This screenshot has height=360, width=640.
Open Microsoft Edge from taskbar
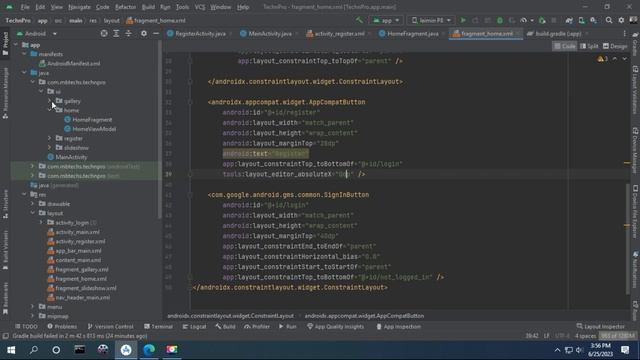149,350
